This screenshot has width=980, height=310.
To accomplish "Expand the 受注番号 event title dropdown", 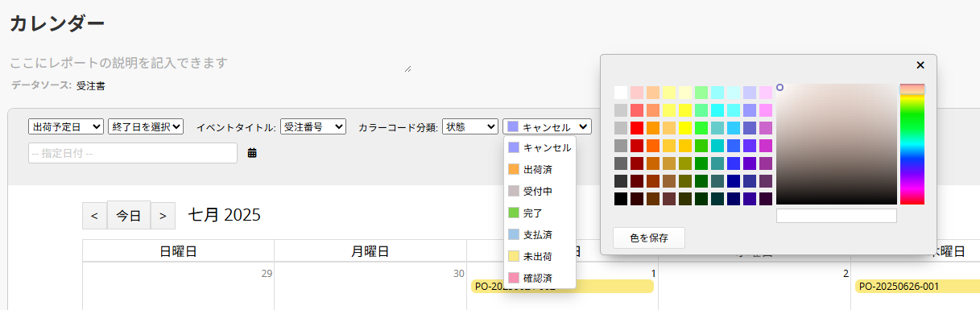I will [x=313, y=126].
